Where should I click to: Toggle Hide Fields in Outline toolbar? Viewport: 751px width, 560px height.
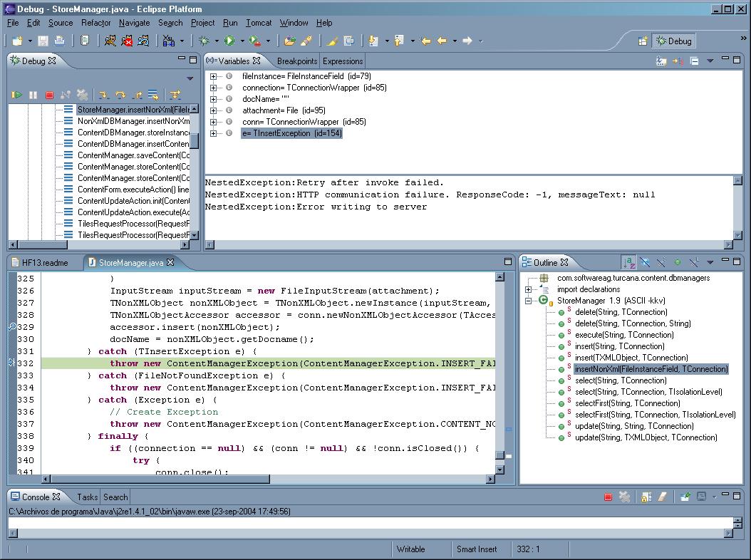coord(645,262)
